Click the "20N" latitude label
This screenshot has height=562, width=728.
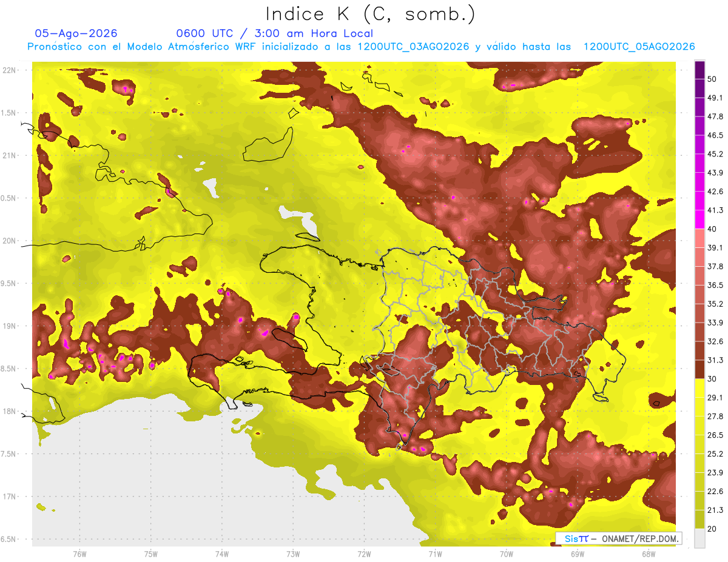[x=9, y=241]
